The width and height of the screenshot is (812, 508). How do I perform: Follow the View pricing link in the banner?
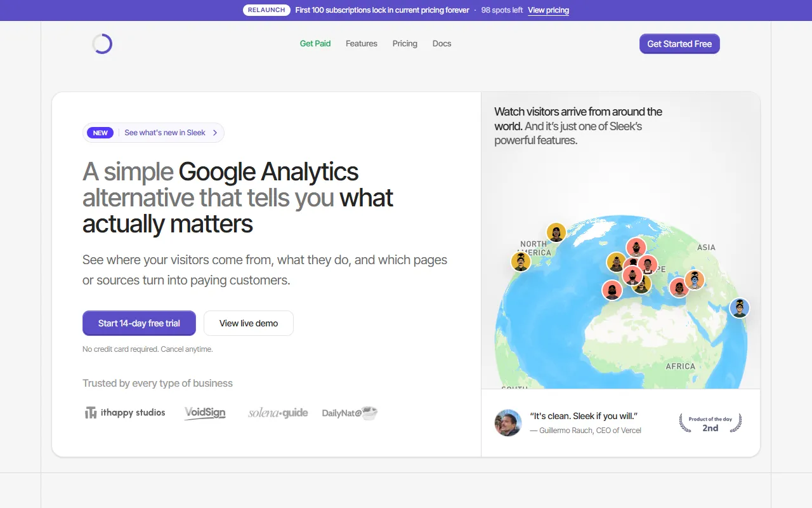[548, 10]
